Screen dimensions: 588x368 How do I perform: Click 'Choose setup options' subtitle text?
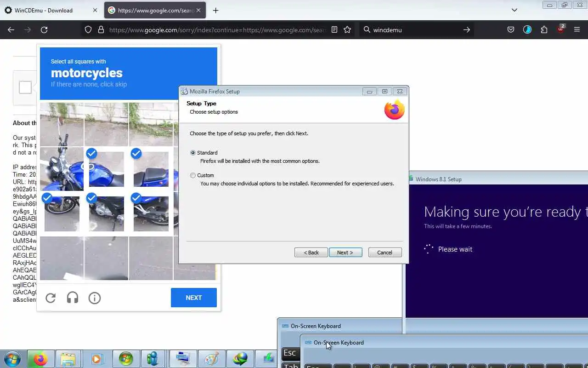tap(214, 112)
